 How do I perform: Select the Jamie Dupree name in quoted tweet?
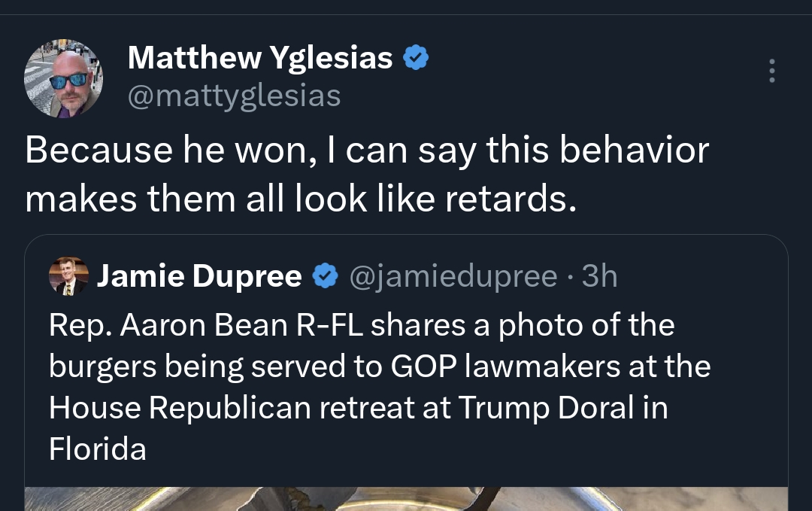[x=199, y=277]
